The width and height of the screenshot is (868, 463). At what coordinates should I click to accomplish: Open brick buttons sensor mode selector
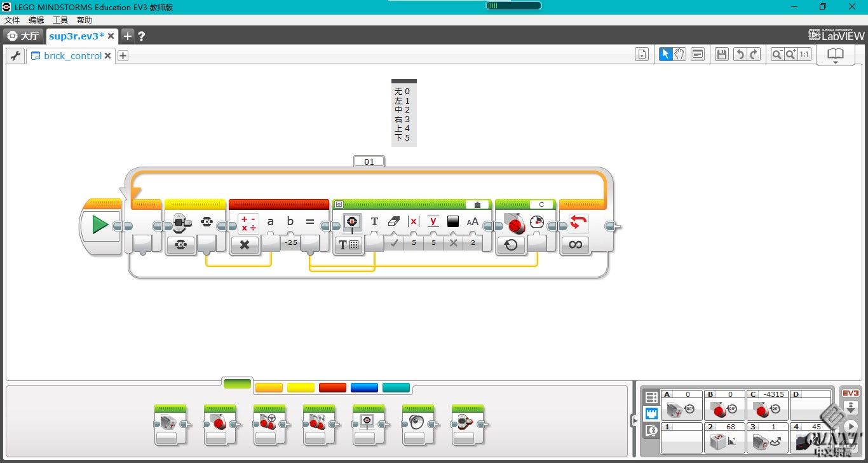point(180,244)
